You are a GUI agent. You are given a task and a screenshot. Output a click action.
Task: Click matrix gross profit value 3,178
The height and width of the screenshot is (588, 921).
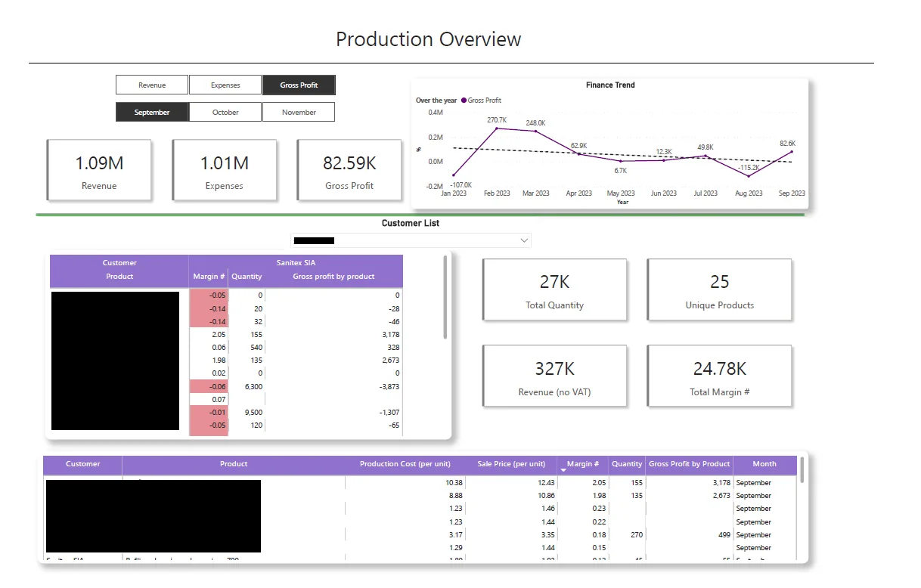pyautogui.click(x=390, y=335)
